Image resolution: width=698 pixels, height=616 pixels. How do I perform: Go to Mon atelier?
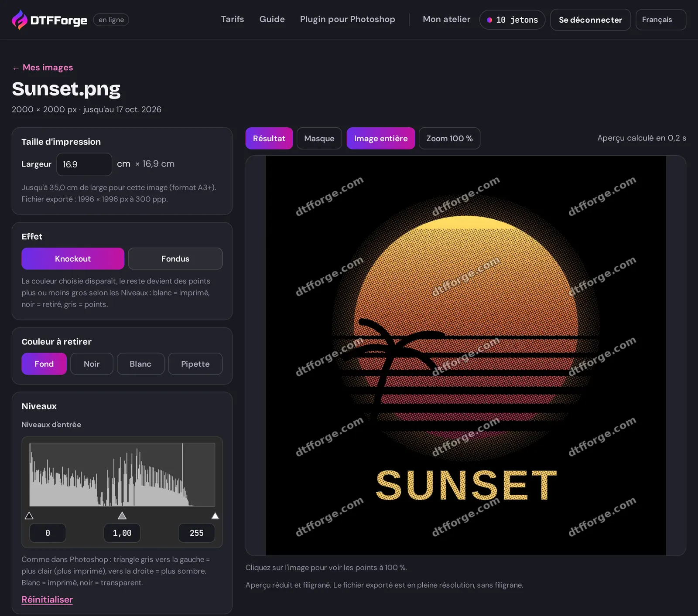(x=446, y=19)
